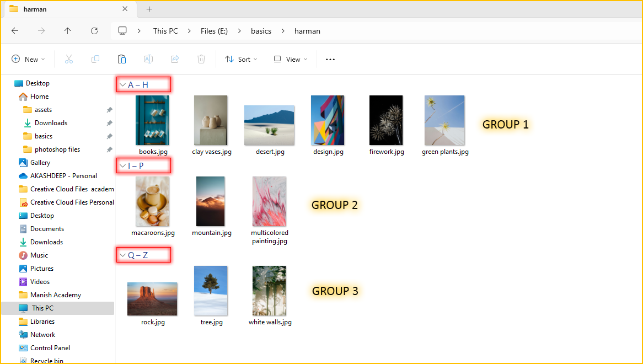
Task: Open the View dropdown menu
Action: tap(291, 59)
